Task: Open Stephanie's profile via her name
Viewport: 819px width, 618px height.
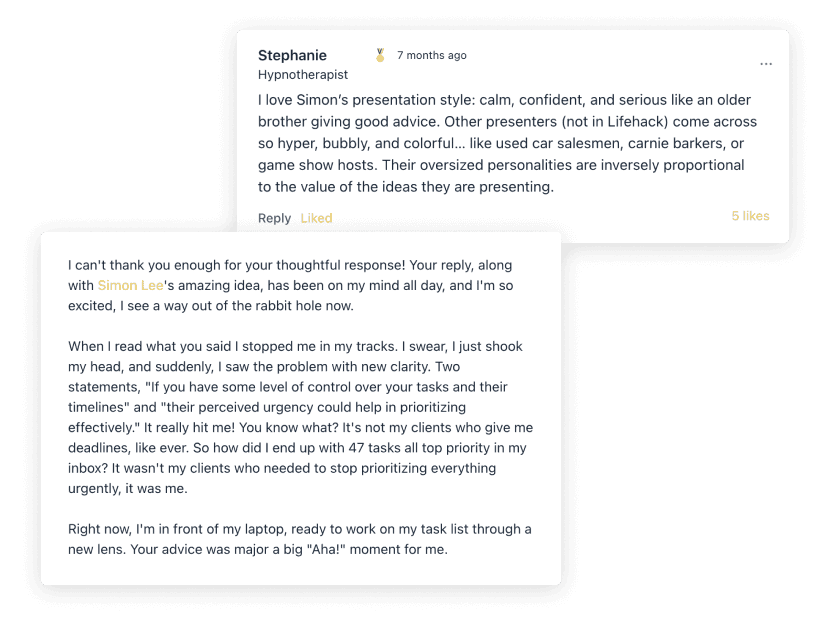Action: click(292, 55)
